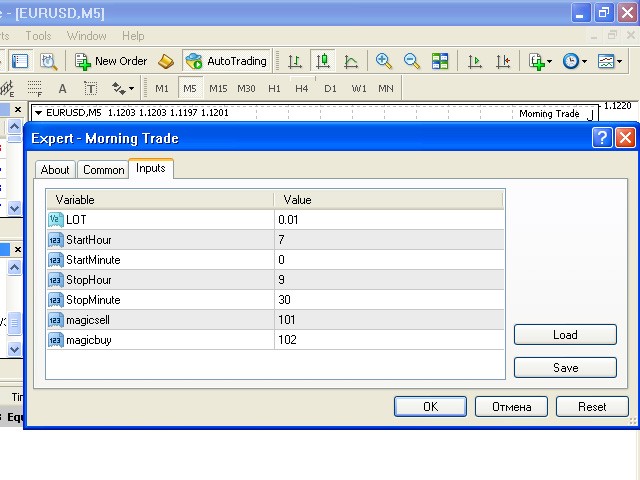Switch chart to candlesticks mode
This screenshot has height=480, width=640.
coord(323,61)
